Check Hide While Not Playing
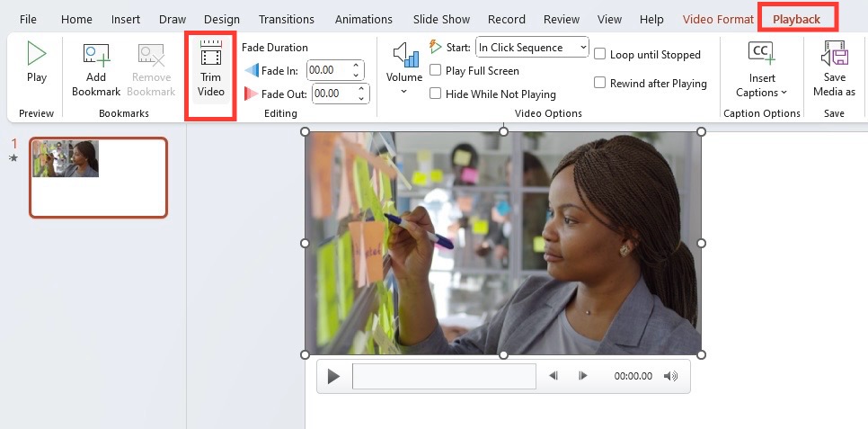 (x=435, y=94)
